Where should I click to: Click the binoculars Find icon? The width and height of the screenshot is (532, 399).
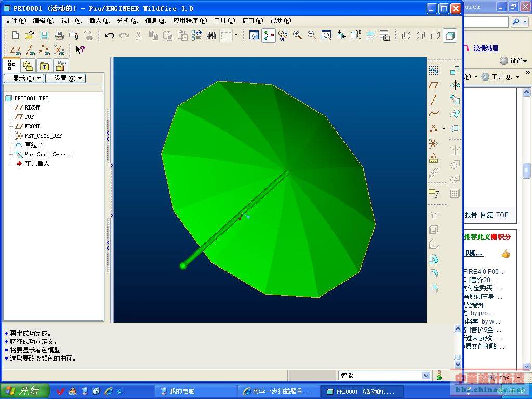211,35
